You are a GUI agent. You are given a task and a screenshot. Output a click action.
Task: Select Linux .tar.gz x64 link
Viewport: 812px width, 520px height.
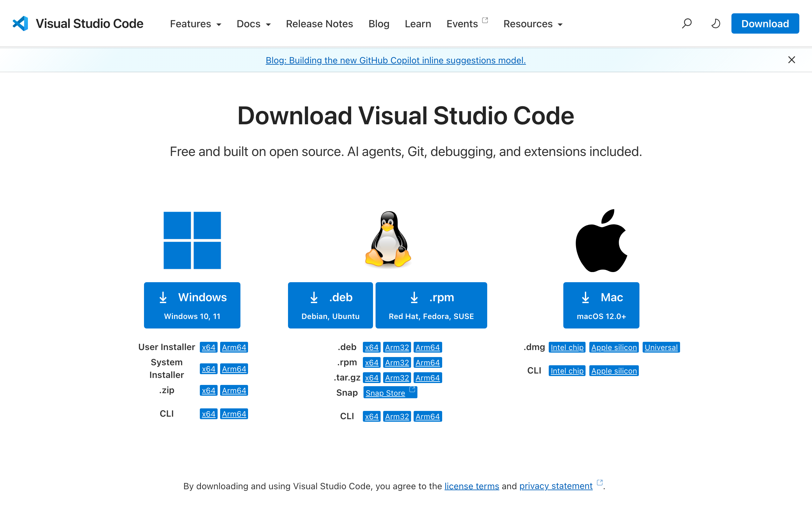[371, 378]
